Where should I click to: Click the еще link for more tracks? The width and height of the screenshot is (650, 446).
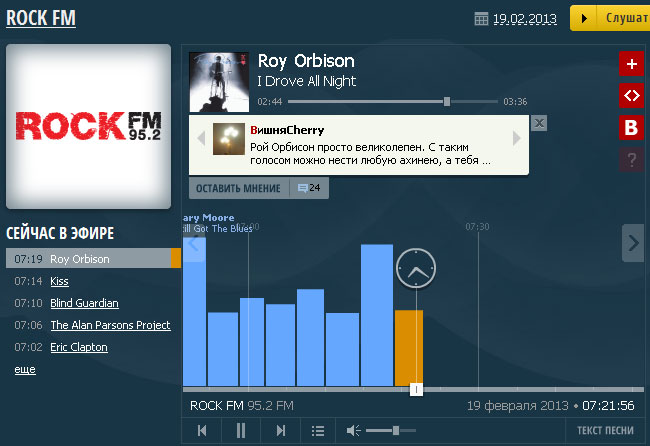(24, 369)
